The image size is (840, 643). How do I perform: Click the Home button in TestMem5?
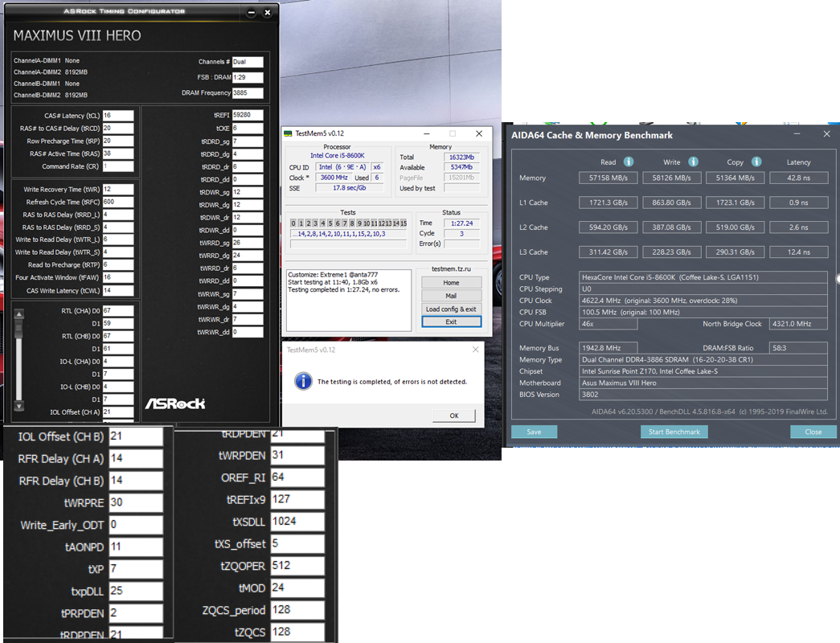coord(451,282)
